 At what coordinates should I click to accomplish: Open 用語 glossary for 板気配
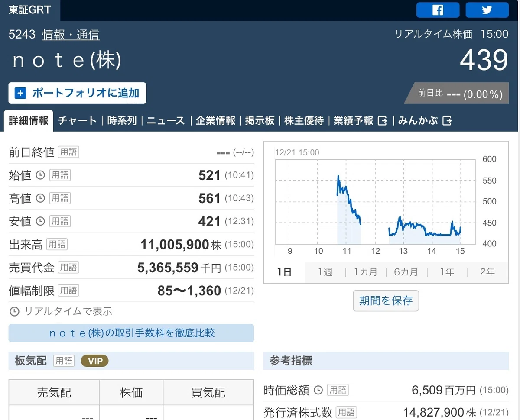(64, 361)
